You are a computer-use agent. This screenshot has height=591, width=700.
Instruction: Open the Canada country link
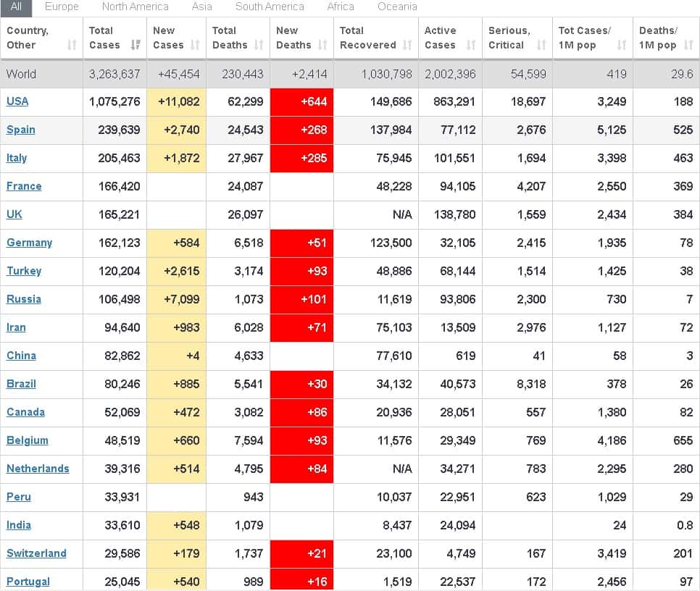pyautogui.click(x=25, y=412)
